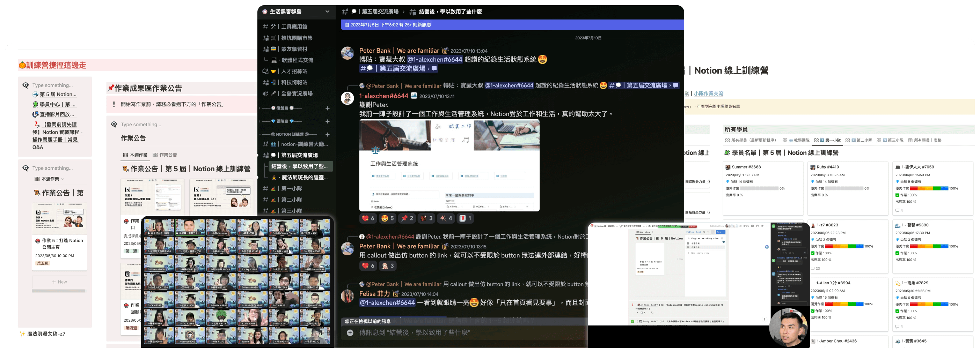Click Peter Bank's avatar on 13:04 message
Image resolution: width=980 pixels, height=353 pixels.
point(347,53)
